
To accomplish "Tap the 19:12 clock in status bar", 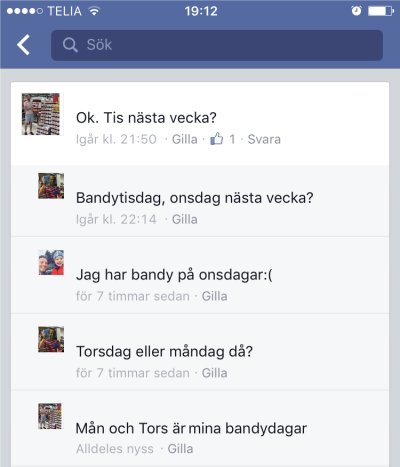I will pos(201,11).
